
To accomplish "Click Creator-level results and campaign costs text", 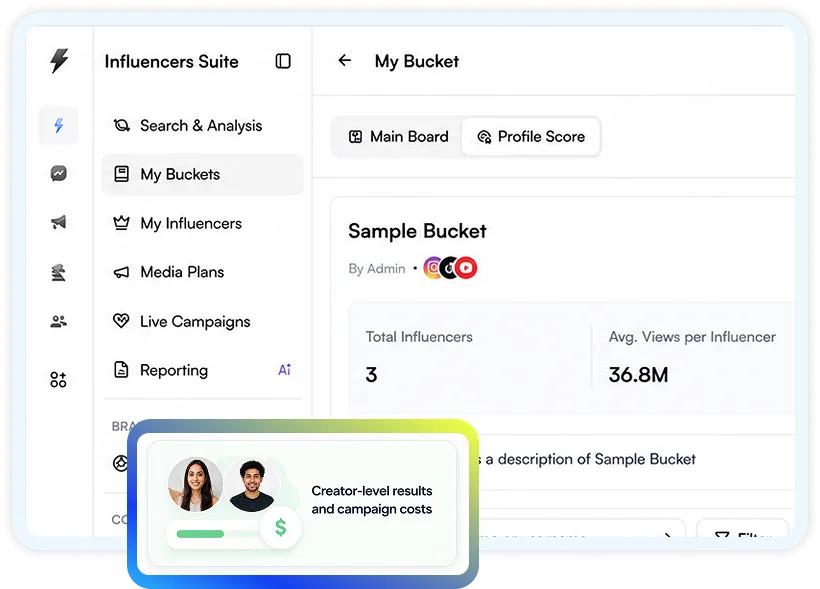I will coord(372,500).
